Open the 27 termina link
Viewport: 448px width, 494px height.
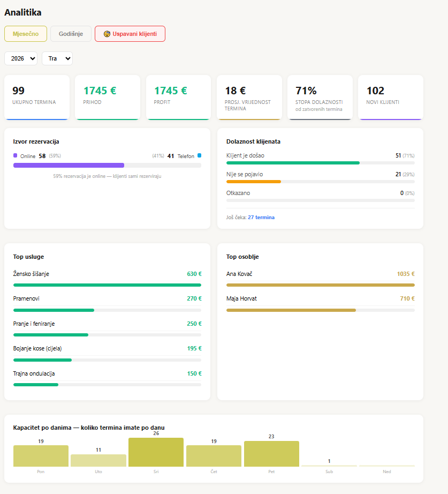261,218
